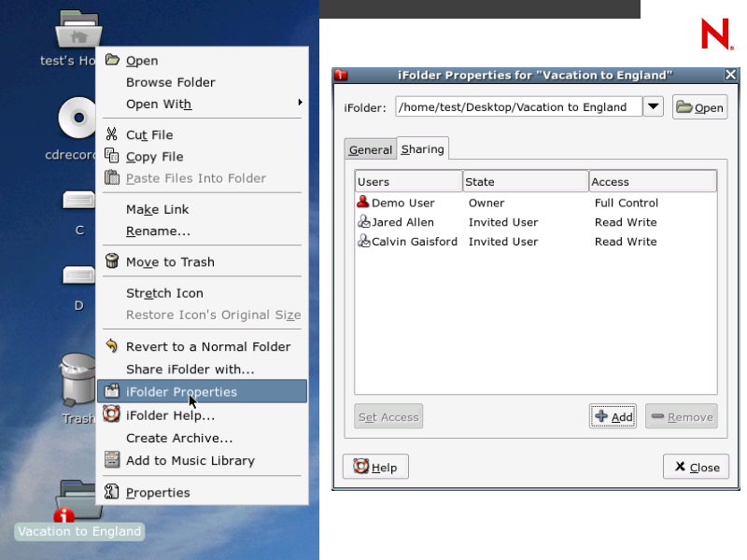747x560 pixels.
Task: Switch to the General tab
Action: 370,149
